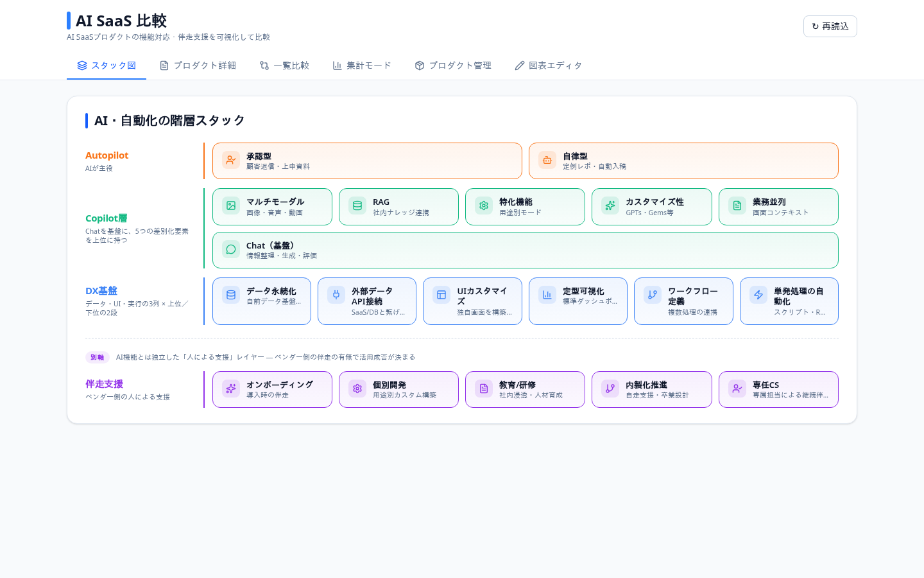
Task: Click the 伴走支援 layer label
Action: point(104,384)
